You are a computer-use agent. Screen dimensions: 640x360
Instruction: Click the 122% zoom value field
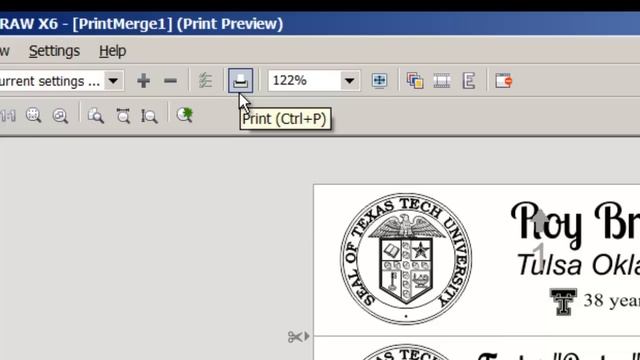pyautogui.click(x=304, y=81)
